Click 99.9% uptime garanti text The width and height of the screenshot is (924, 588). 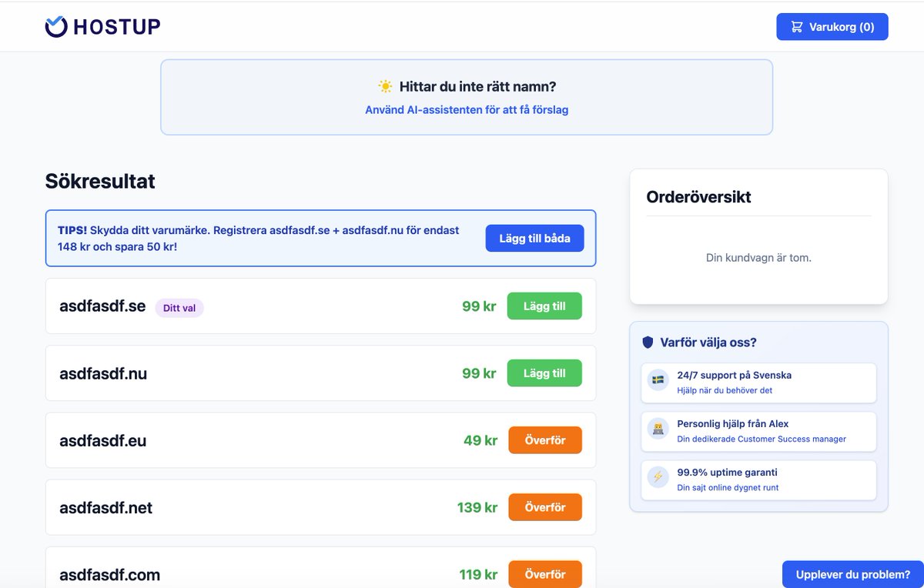(x=726, y=473)
